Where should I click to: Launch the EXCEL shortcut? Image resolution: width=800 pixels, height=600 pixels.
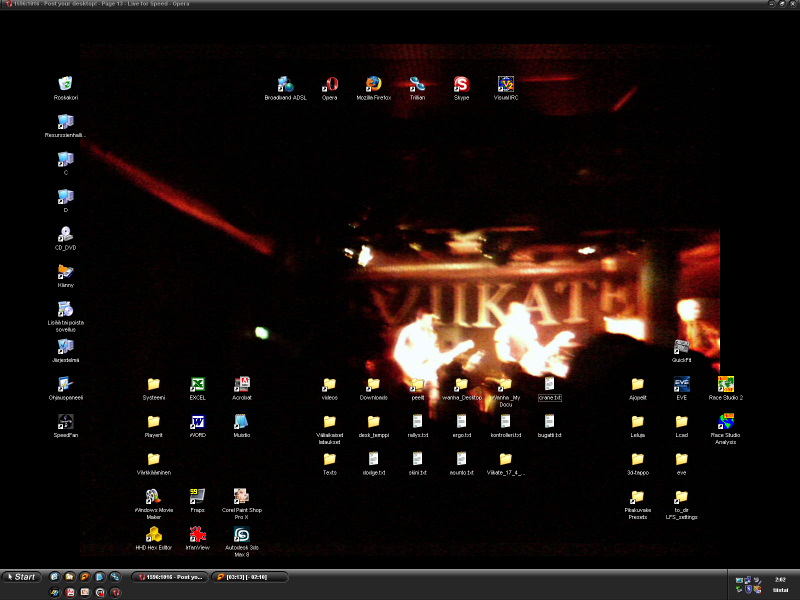(197, 388)
